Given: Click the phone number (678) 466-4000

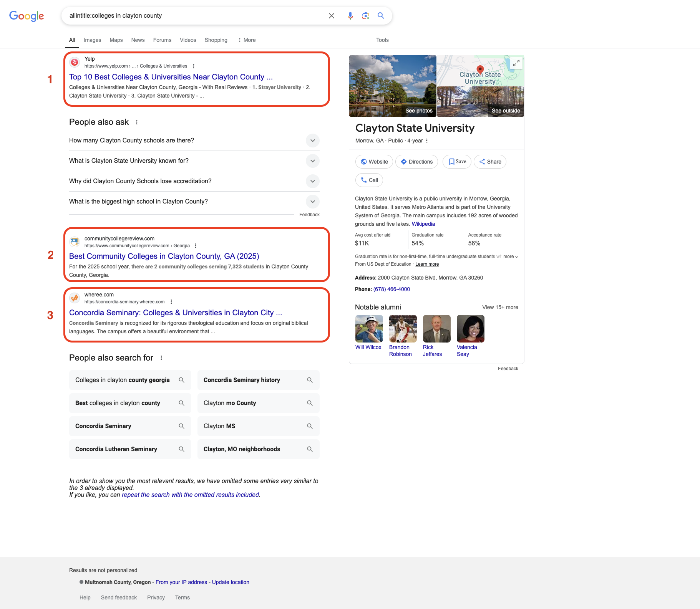Looking at the screenshot, I should click(391, 289).
